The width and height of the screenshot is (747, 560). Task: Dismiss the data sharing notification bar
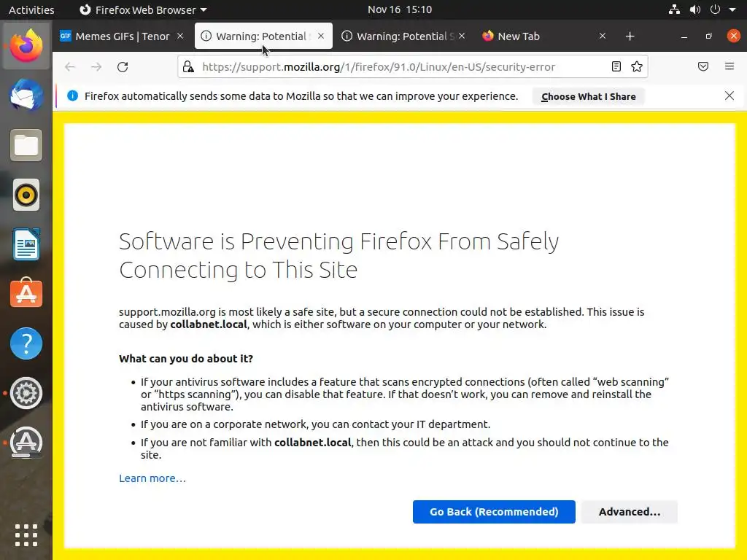(x=729, y=96)
